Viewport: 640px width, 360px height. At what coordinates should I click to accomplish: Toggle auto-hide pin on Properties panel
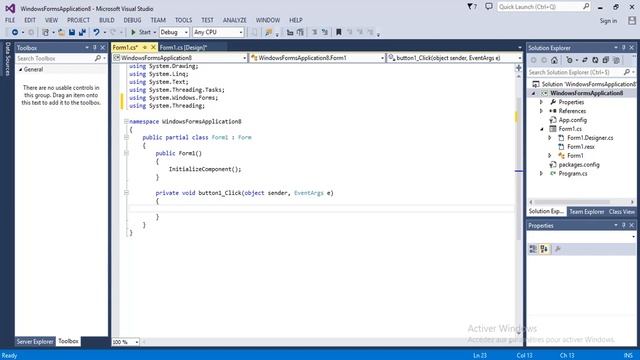click(624, 225)
